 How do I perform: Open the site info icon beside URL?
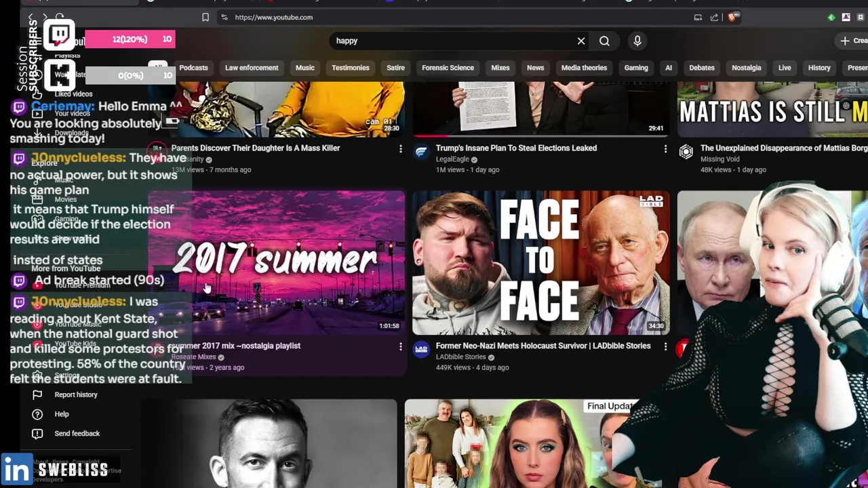224,18
